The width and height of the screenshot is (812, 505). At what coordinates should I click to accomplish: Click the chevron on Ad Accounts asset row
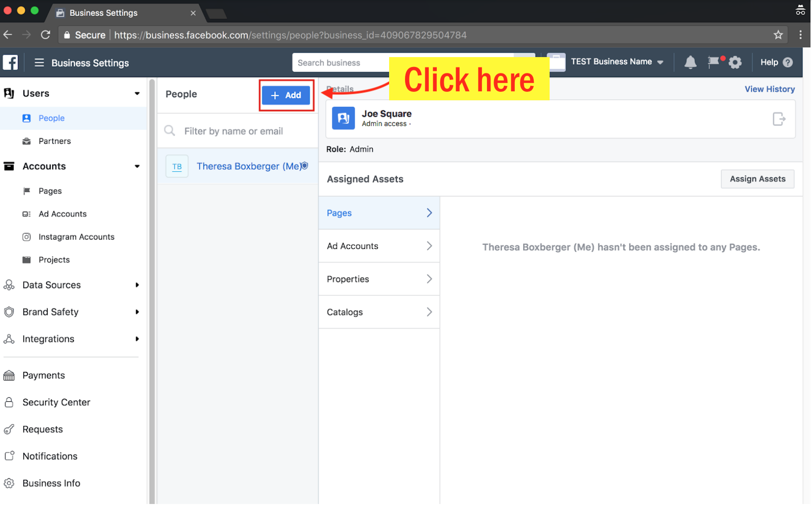(x=430, y=246)
